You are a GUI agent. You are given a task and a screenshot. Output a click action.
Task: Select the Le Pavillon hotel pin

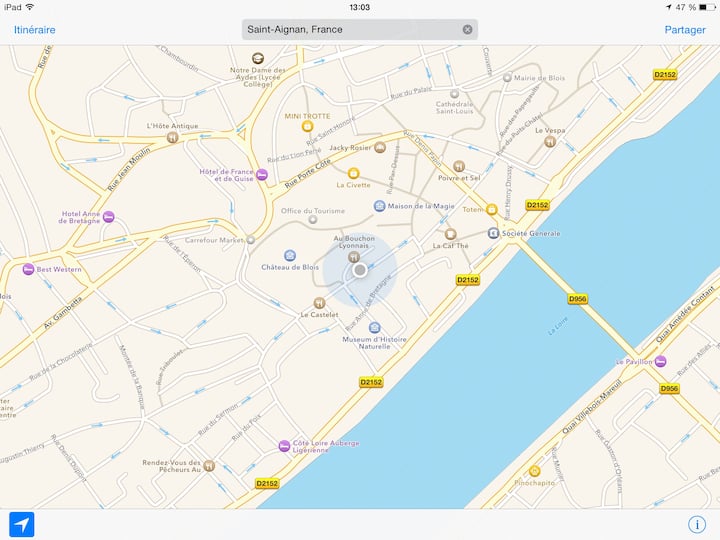point(660,361)
